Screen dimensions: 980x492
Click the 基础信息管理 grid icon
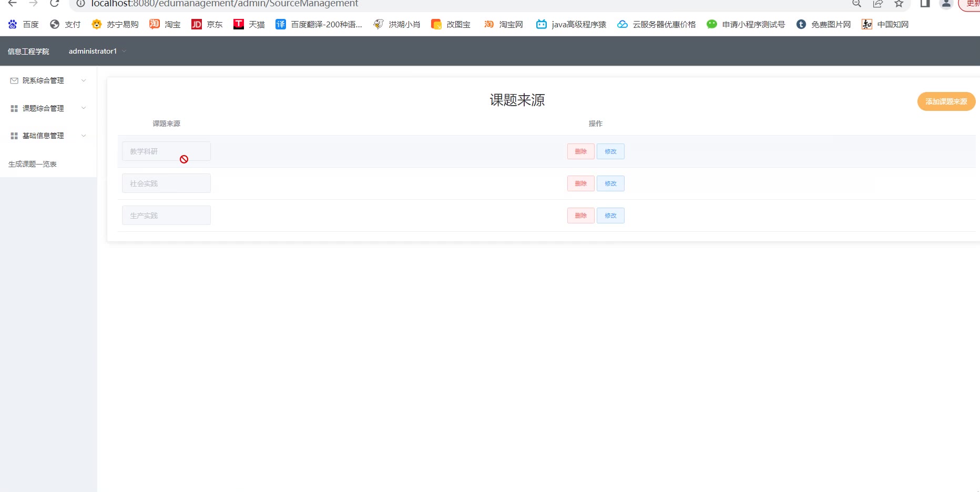pos(14,136)
